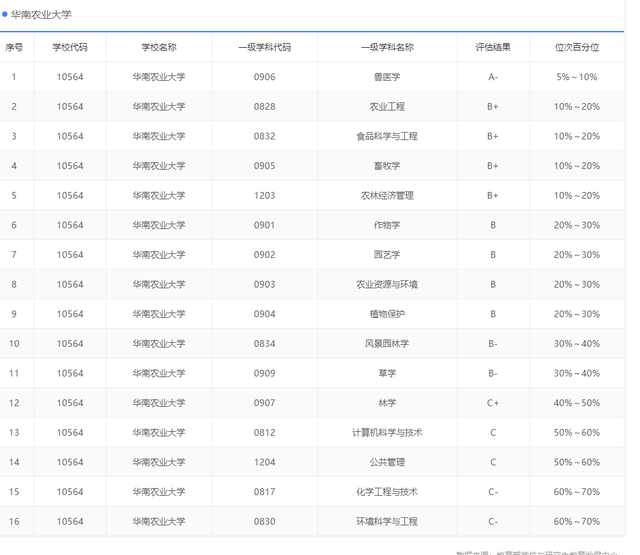Image resolution: width=640 pixels, height=555 pixels.
Task: Click the 华南农业大学 heading above the table
Action: (x=41, y=15)
